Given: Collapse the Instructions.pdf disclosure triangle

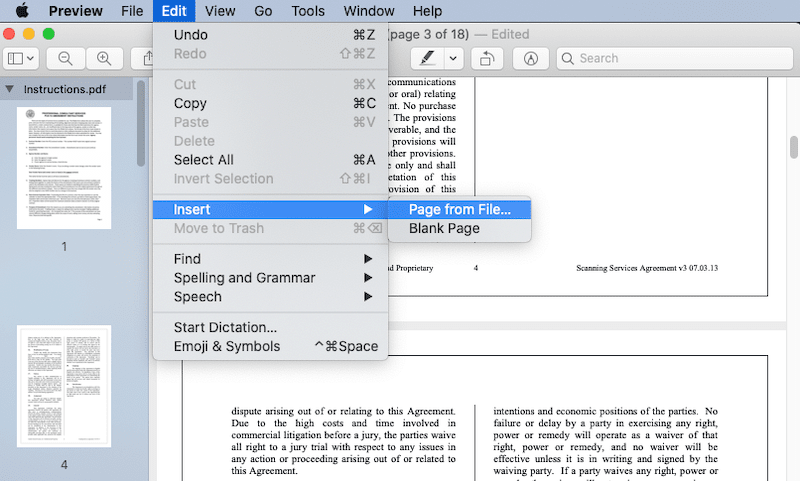Looking at the screenshot, I should point(9,89).
